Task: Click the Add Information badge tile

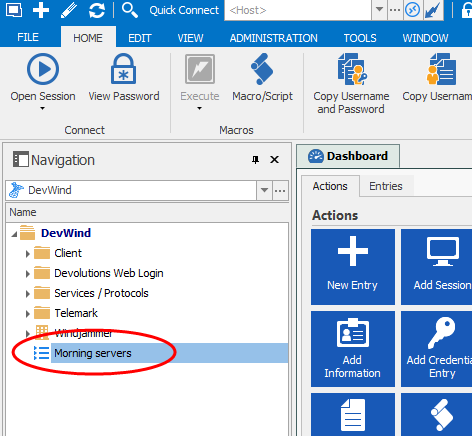Action: pos(353,349)
